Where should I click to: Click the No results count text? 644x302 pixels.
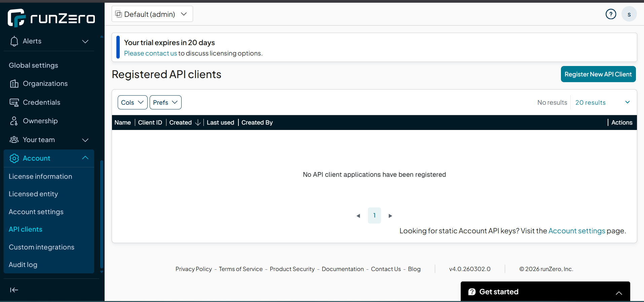tap(552, 102)
